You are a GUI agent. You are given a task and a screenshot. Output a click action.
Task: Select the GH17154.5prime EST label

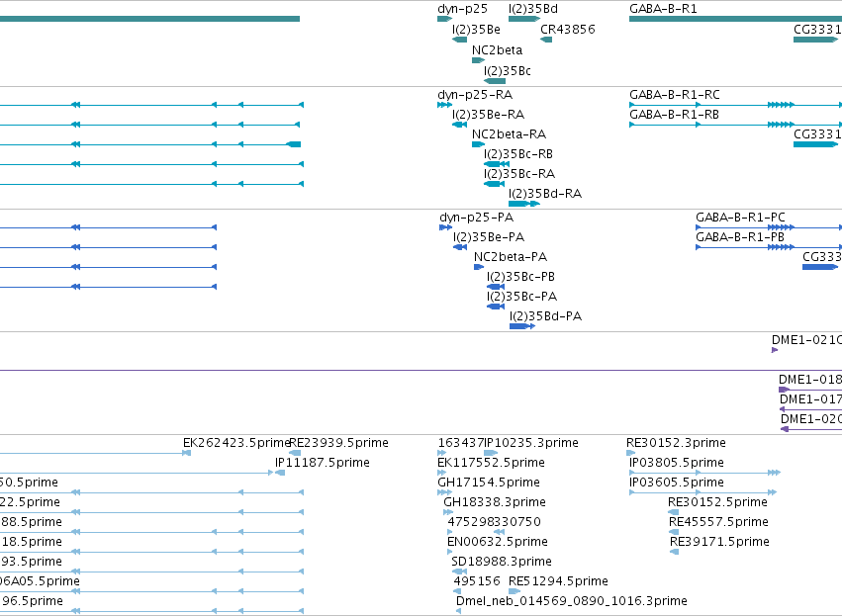(x=489, y=483)
